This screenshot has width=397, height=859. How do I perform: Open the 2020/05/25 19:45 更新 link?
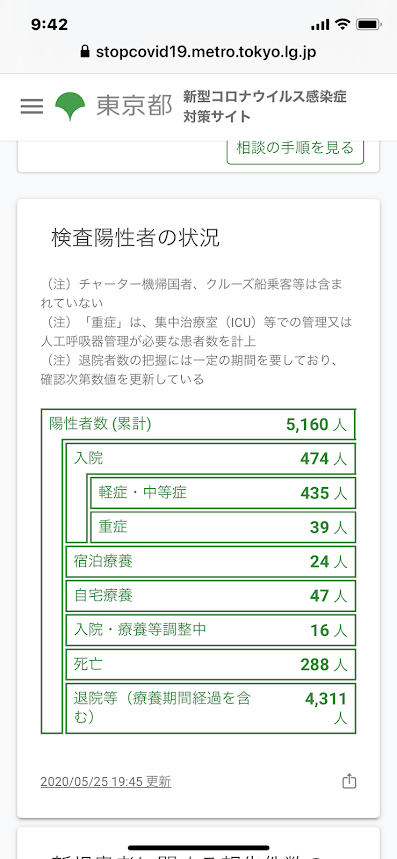[106, 782]
